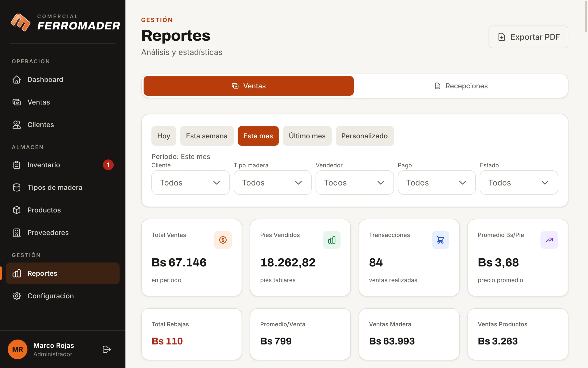Click the Clientes people icon
Screen dimensions: 588x368
(17, 125)
